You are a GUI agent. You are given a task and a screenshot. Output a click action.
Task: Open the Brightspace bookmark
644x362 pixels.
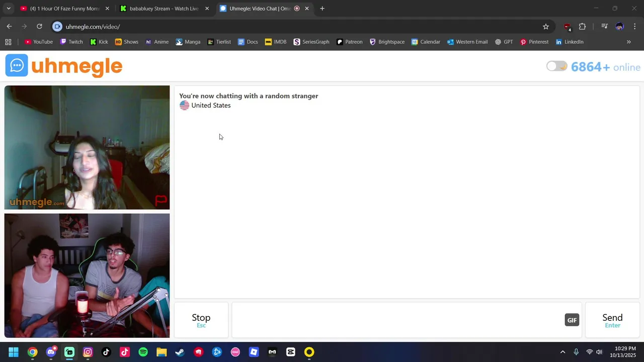[x=387, y=42]
